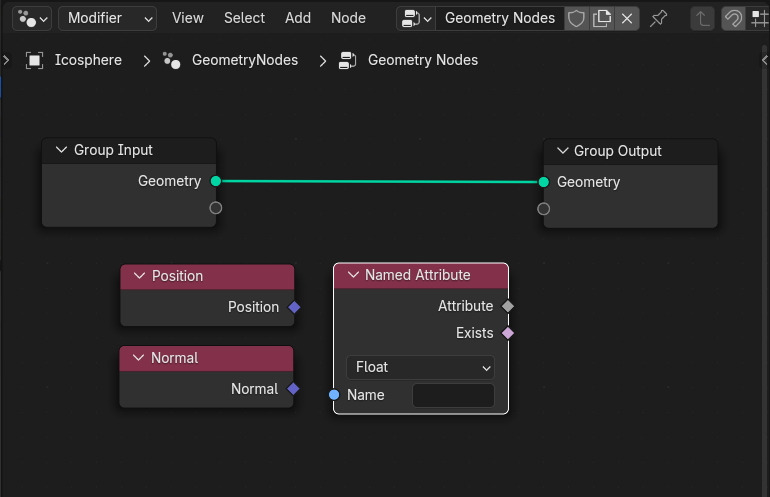This screenshot has height=497, width=770.
Task: Select the Normal node header
Action: 206,359
